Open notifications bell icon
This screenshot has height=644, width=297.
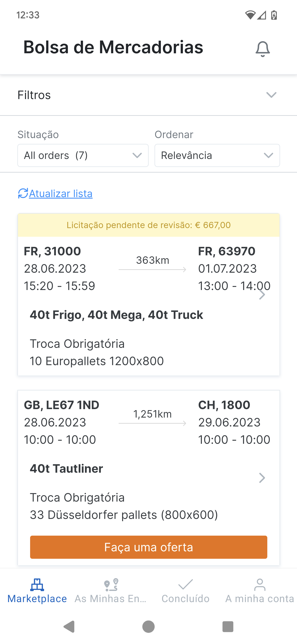[x=263, y=49]
